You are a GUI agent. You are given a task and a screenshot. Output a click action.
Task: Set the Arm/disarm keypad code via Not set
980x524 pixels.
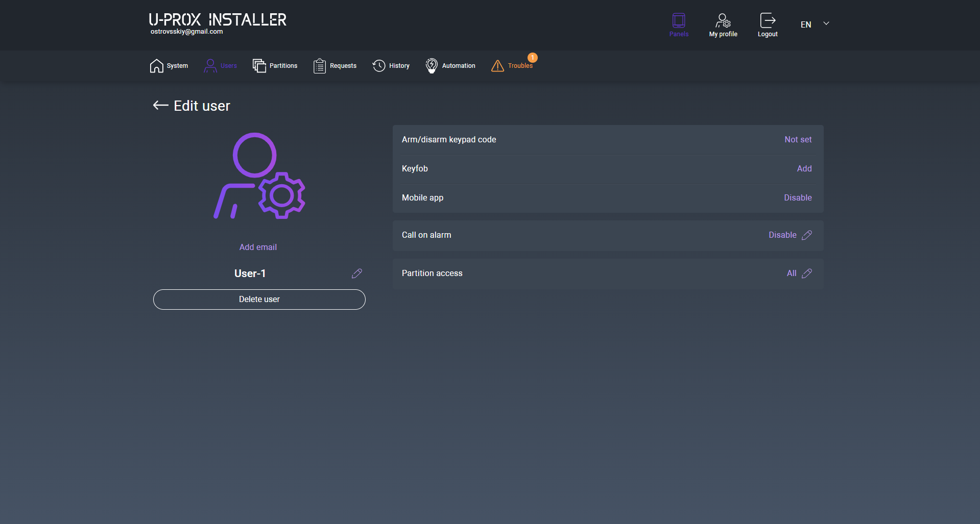(x=798, y=140)
